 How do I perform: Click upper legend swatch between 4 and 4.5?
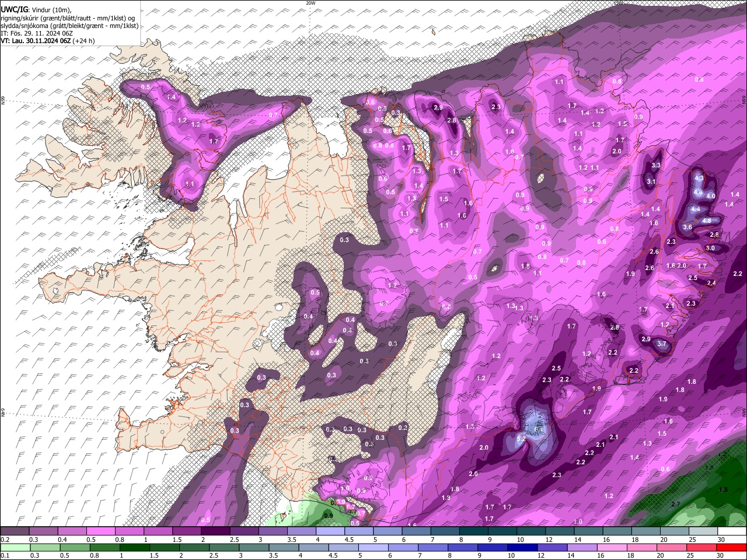330,531
